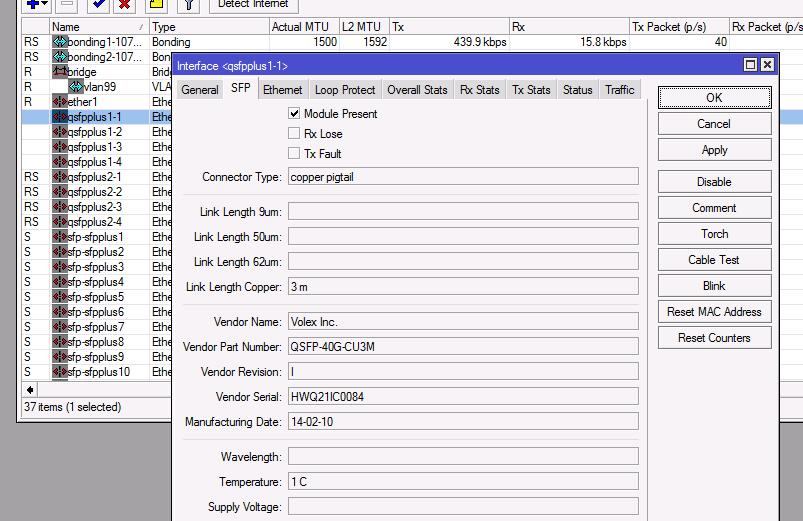This screenshot has height=521, width=803.
Task: Select the bridge interface icon
Action: click(x=59, y=72)
